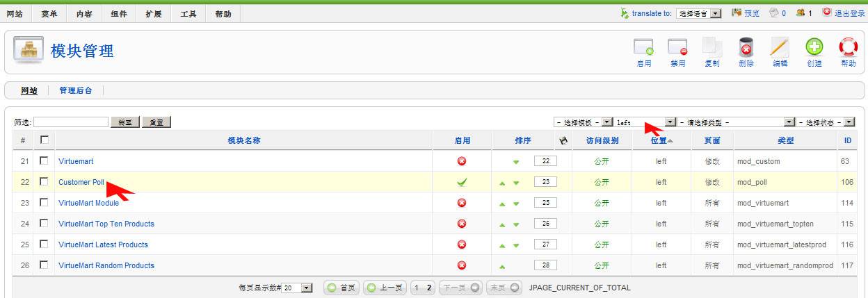Move VirtueMart Latest Products up with arrow
This screenshot has height=298, width=868.
(x=502, y=245)
